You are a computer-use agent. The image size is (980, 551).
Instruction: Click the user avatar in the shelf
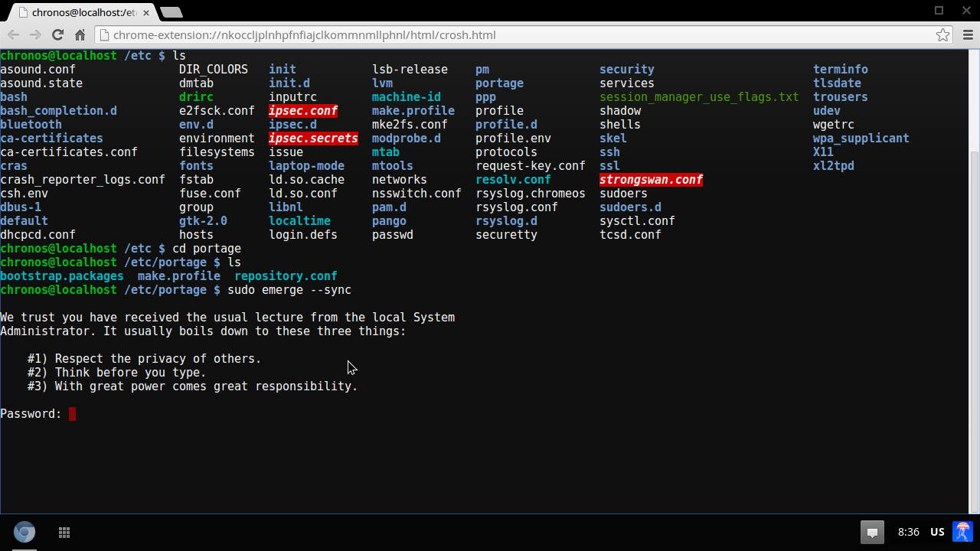tap(962, 532)
